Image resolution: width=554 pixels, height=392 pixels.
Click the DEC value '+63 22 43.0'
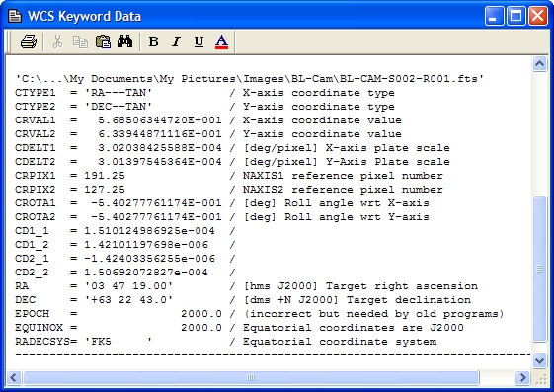128,299
